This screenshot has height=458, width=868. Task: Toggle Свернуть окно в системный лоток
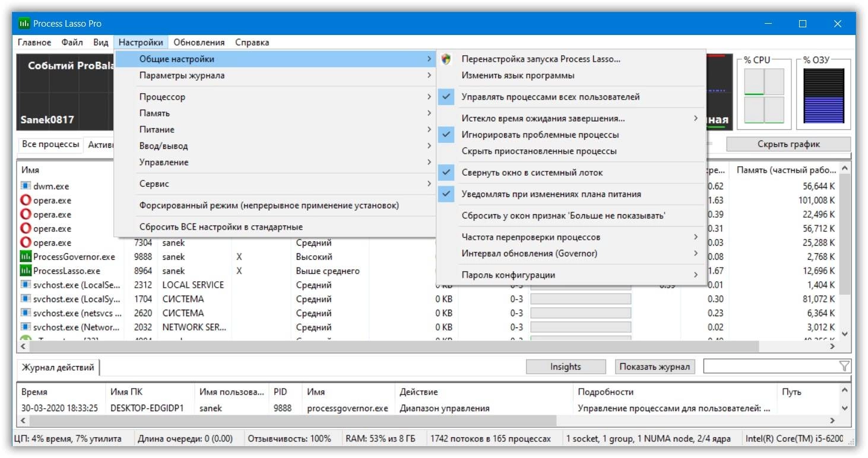point(571,173)
